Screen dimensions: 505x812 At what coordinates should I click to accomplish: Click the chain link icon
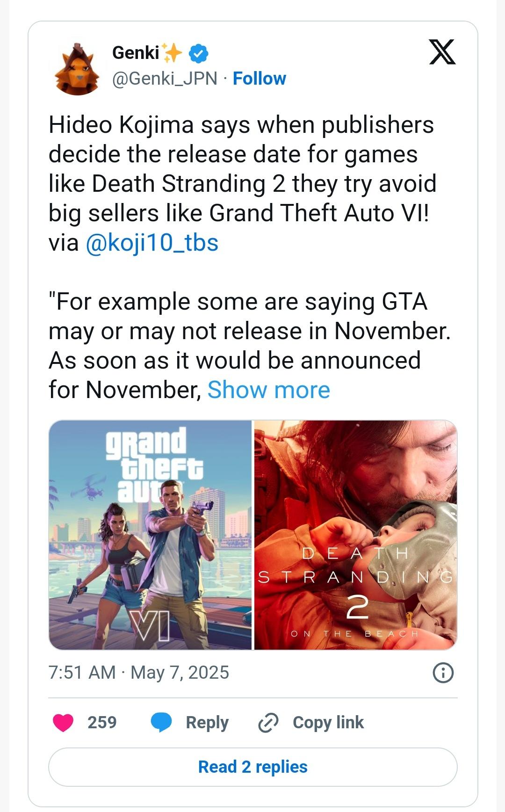pyautogui.click(x=268, y=723)
